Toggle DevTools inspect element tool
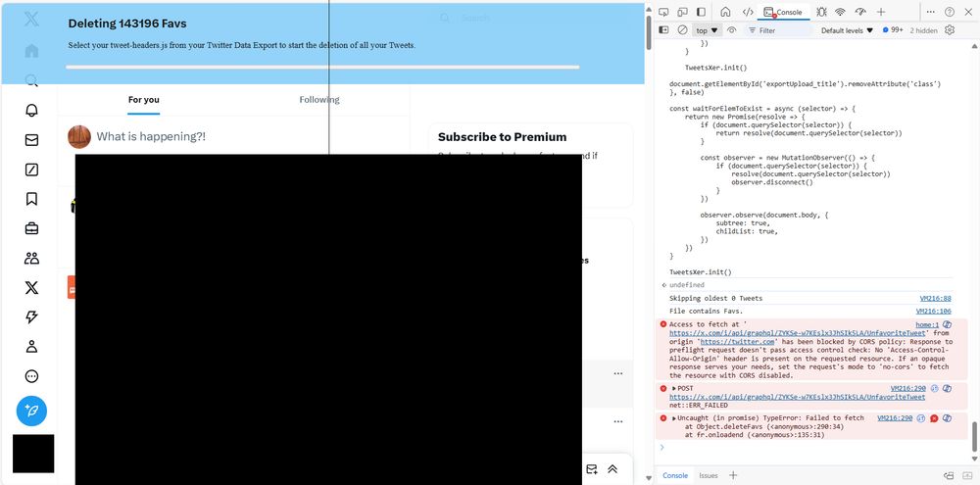Screen dimensions: 980x485 (x=663, y=12)
